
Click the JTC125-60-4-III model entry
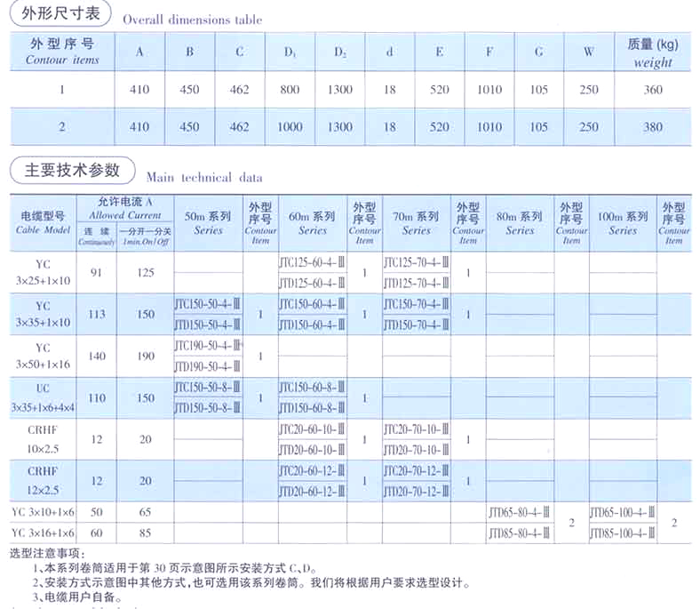coord(312,263)
